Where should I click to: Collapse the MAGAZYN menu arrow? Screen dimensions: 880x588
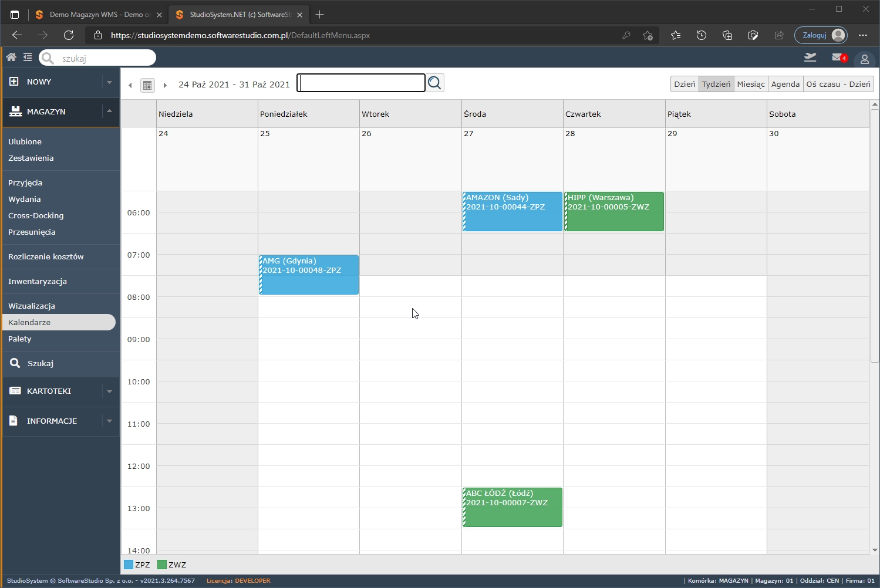coord(109,111)
